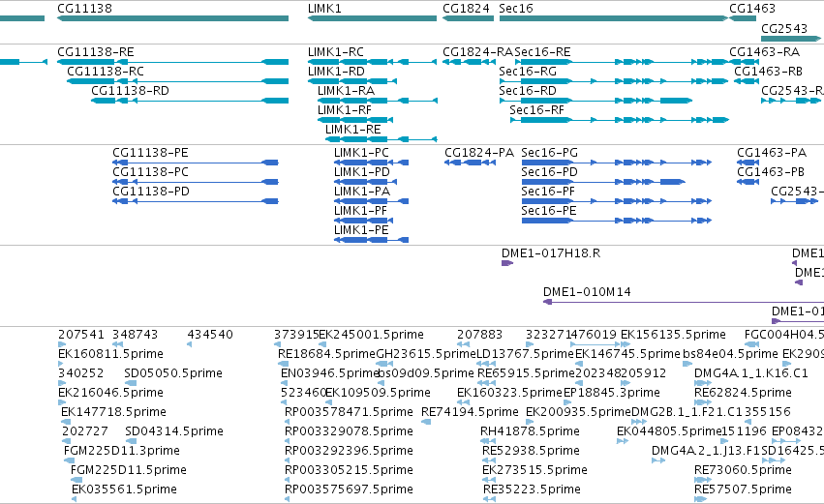The width and height of the screenshot is (824, 504).
Task: Click transcript CG1824-RA
Action: (x=469, y=62)
